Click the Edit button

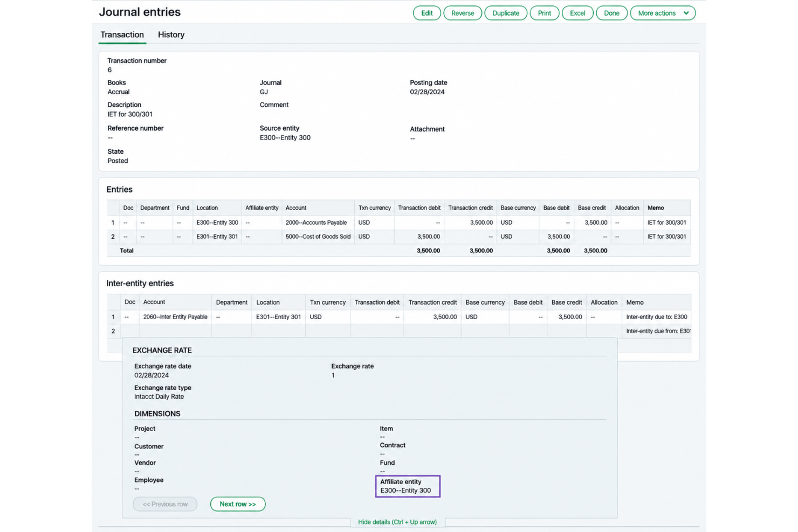point(426,13)
